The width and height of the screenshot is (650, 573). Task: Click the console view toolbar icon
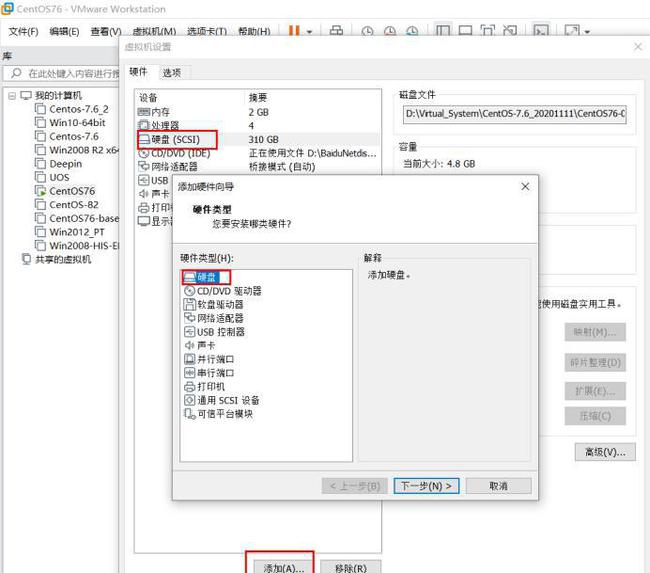541,31
